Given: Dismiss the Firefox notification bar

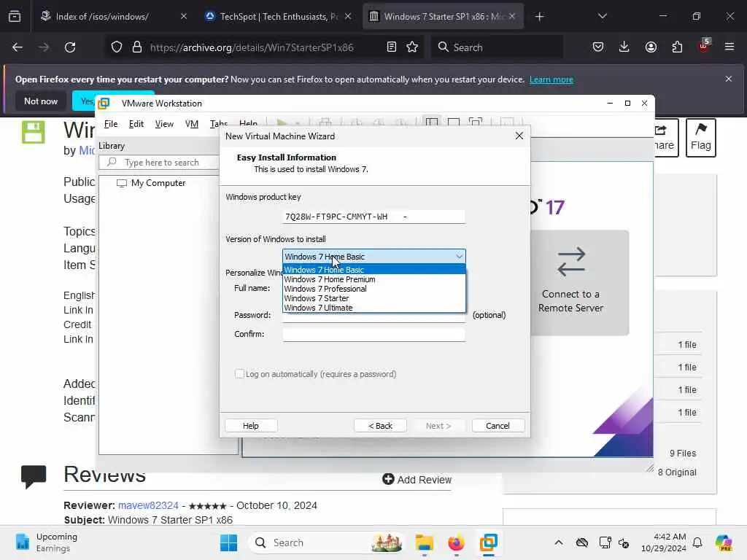Looking at the screenshot, I should 729,79.
